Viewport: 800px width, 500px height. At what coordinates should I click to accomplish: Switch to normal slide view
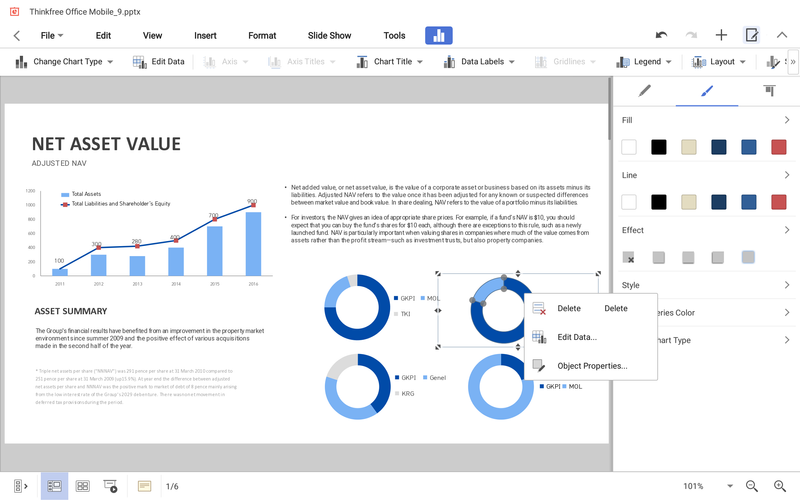click(x=54, y=486)
